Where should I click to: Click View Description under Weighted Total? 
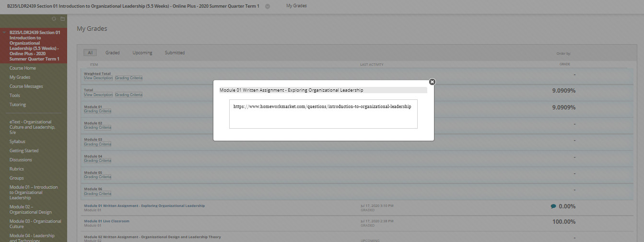click(x=98, y=78)
